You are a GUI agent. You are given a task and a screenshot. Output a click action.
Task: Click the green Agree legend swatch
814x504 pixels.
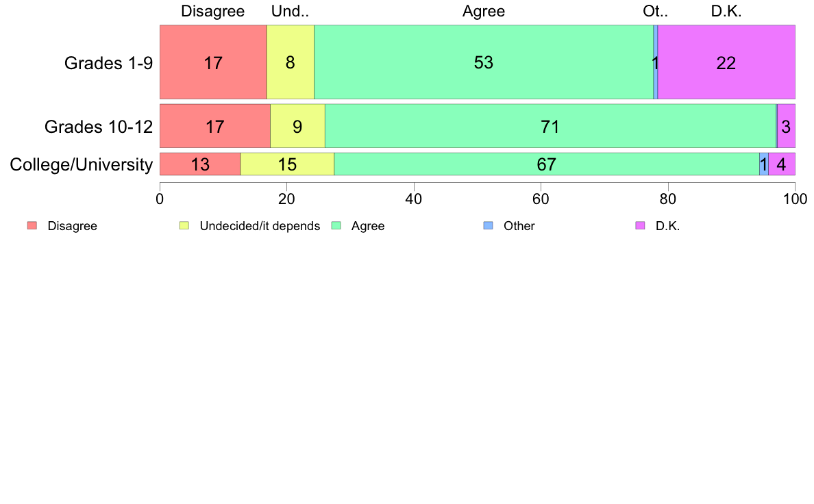tap(336, 225)
